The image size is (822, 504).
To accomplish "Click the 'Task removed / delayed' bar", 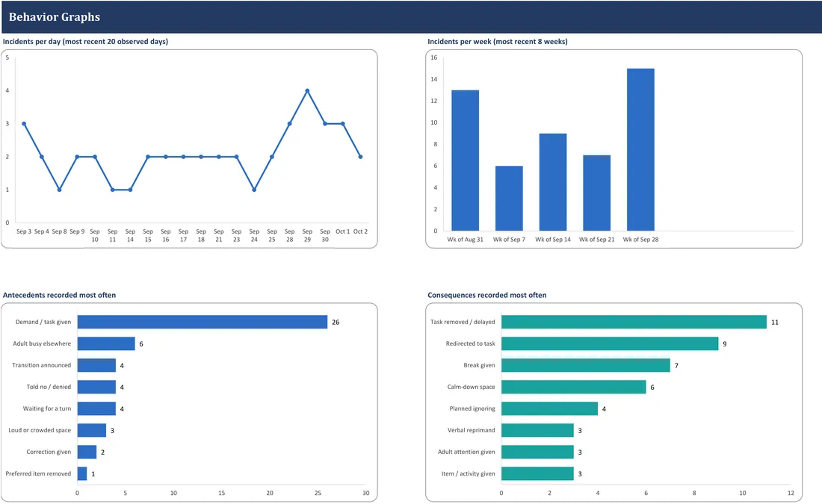I will (x=634, y=322).
